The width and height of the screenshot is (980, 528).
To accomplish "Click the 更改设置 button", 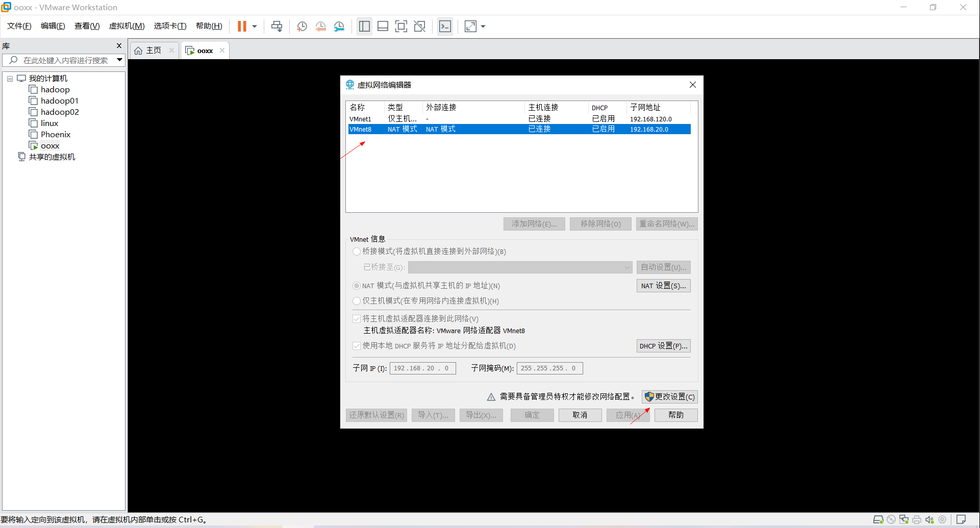I will 669,397.
